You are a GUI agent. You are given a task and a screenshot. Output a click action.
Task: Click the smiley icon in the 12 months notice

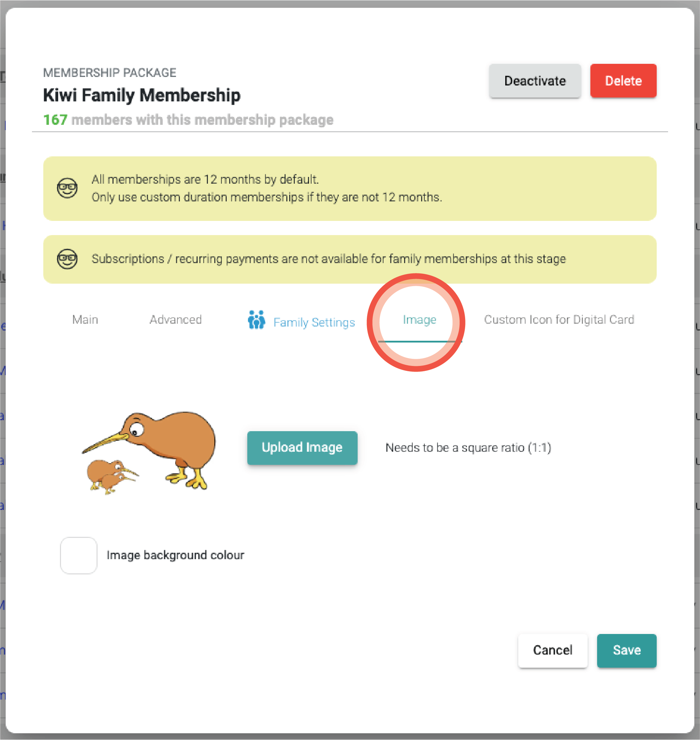pyautogui.click(x=67, y=188)
